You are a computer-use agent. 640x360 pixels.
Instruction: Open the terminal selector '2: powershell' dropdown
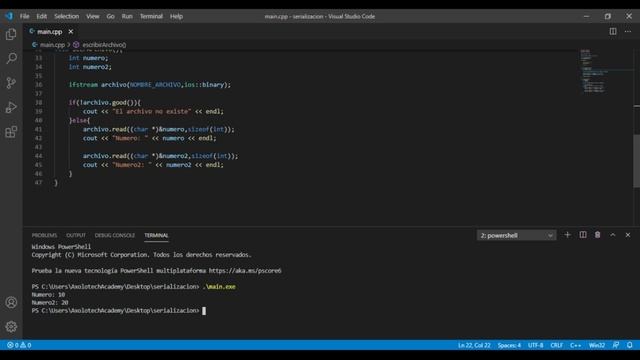coord(516,236)
